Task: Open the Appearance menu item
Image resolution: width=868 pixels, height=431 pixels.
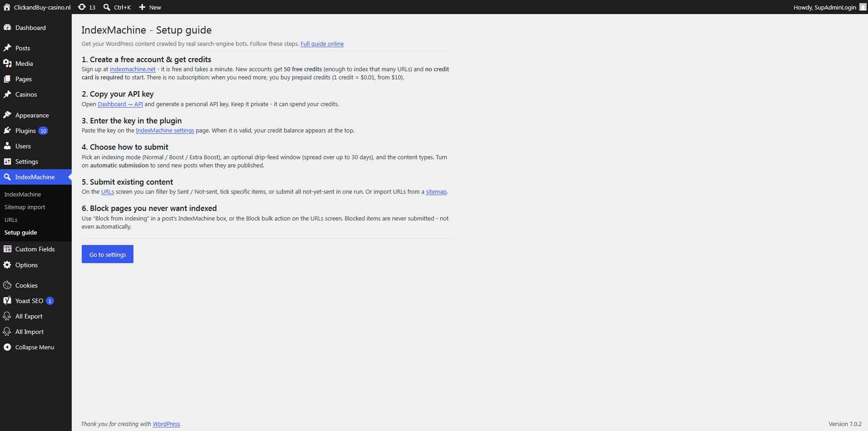Action: coord(32,115)
